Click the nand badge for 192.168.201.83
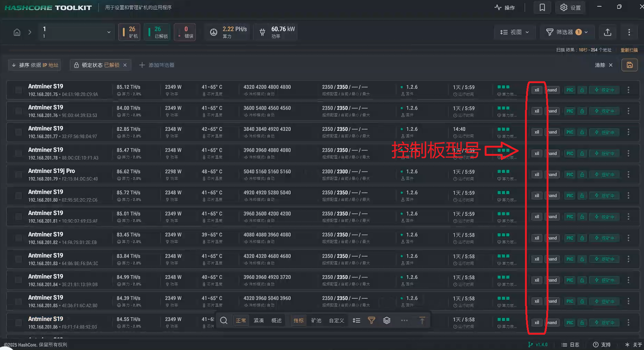 click(x=553, y=259)
